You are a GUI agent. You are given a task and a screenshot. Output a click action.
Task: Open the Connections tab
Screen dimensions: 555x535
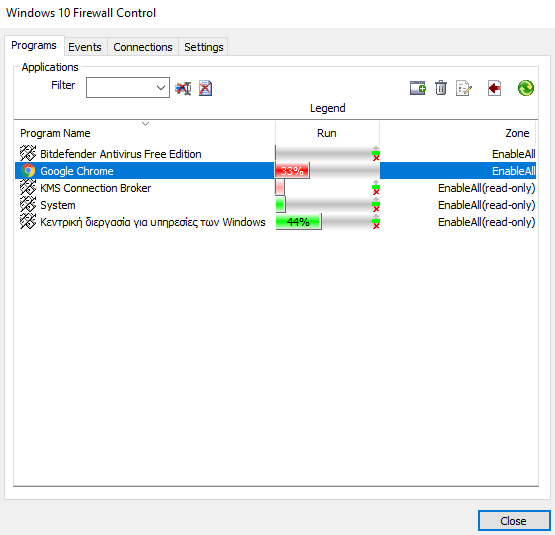coord(143,47)
